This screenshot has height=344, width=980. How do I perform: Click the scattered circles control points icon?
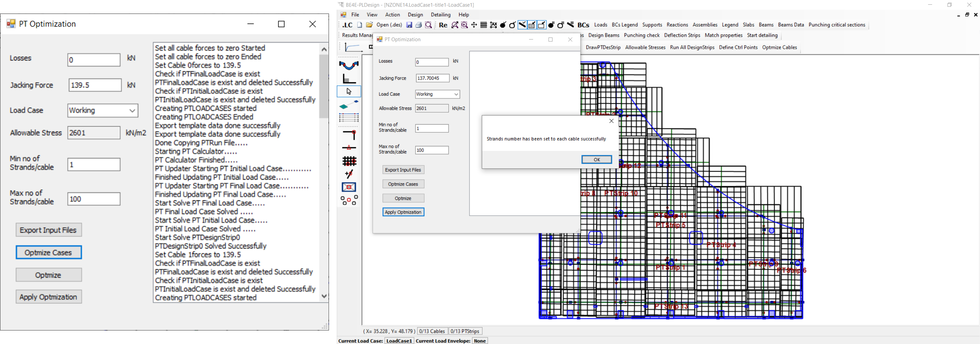[349, 200]
